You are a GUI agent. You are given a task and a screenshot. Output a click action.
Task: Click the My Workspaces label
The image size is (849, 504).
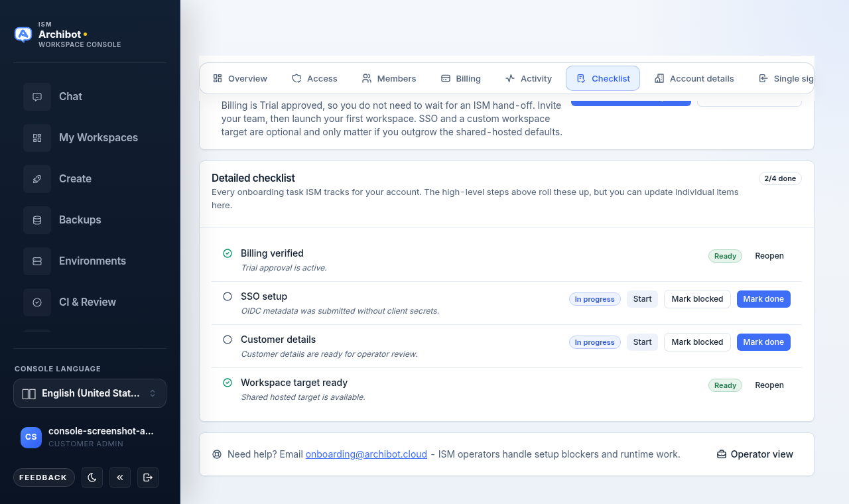pyautogui.click(x=98, y=138)
